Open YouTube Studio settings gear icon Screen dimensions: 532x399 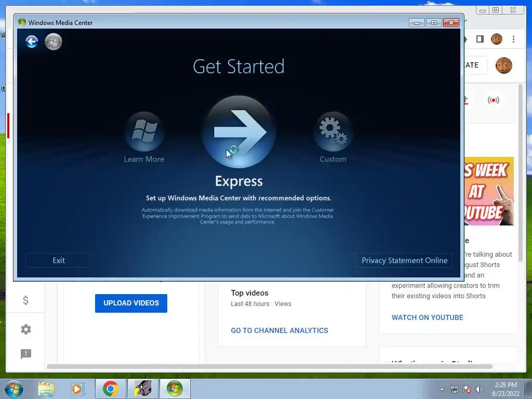coord(26,329)
